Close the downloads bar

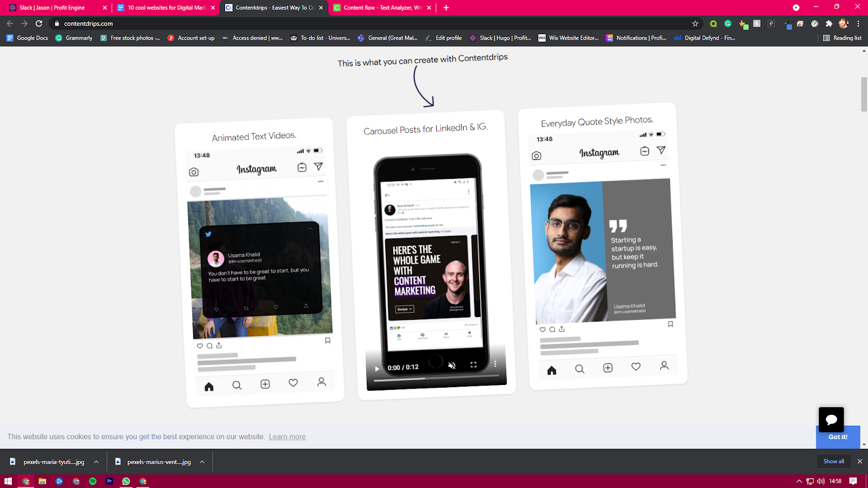859,461
